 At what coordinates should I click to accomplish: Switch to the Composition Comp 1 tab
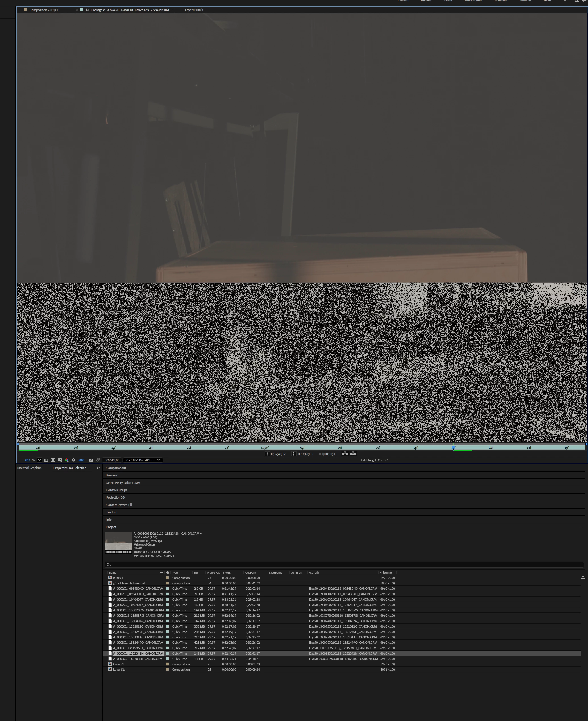coord(44,10)
